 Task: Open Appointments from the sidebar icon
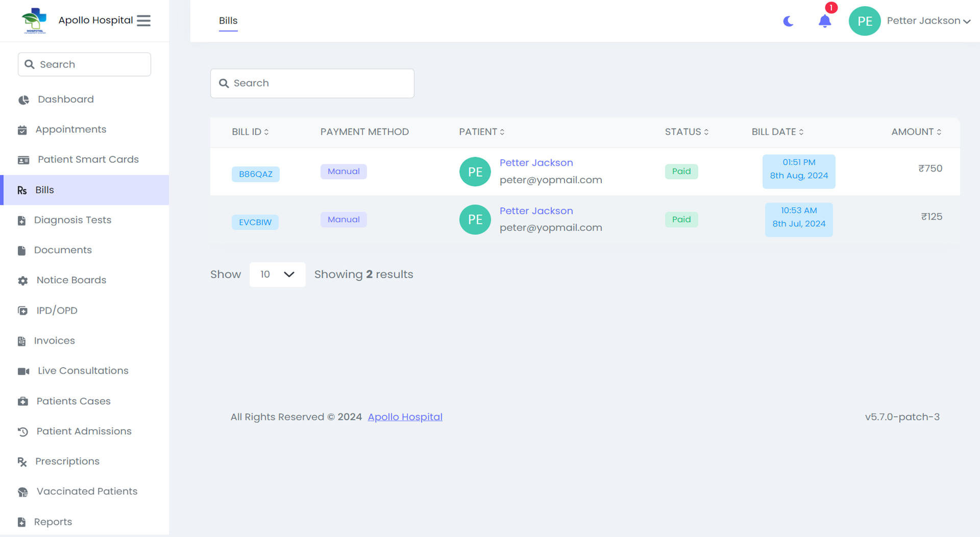(22, 130)
